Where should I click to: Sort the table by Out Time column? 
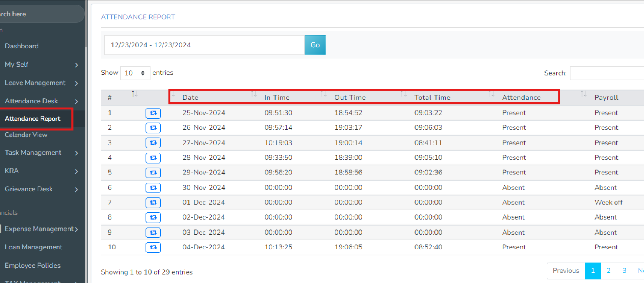point(350,97)
